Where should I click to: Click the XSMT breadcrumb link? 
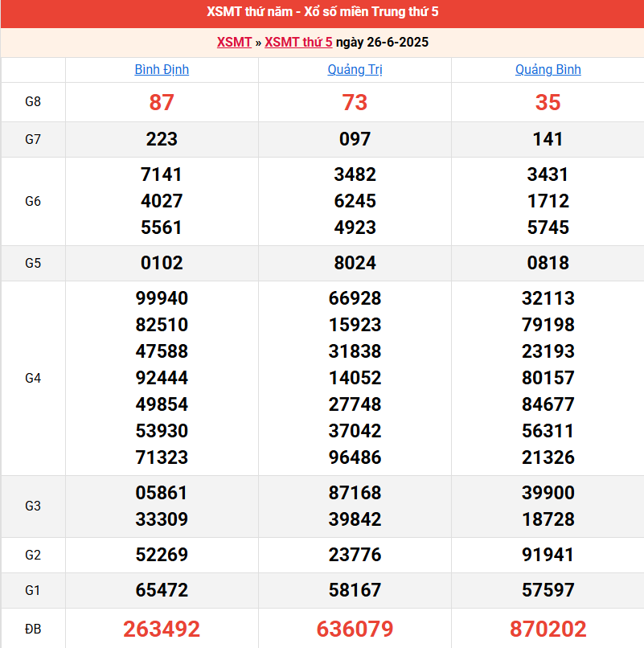click(234, 43)
